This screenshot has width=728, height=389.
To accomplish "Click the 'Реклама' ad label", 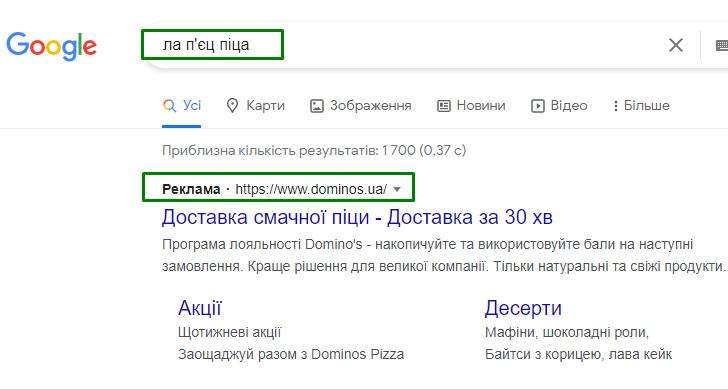I will click(x=191, y=189).
